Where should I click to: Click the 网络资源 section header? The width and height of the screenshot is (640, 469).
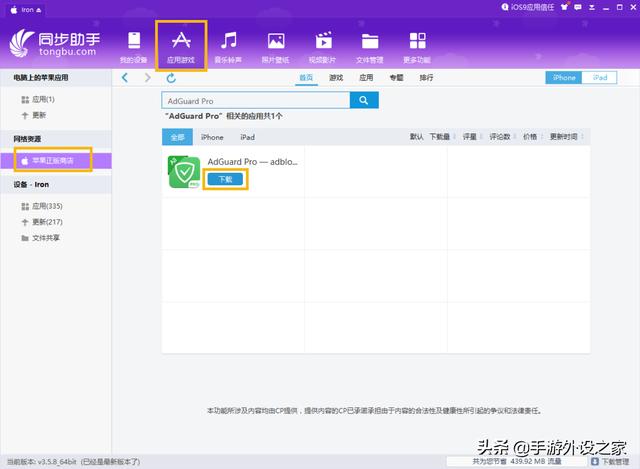point(27,139)
